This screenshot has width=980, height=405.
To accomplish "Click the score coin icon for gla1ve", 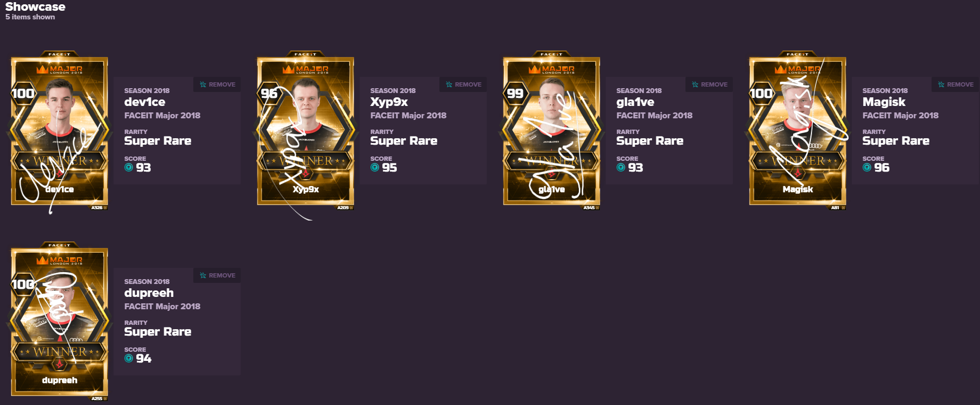I will (621, 167).
